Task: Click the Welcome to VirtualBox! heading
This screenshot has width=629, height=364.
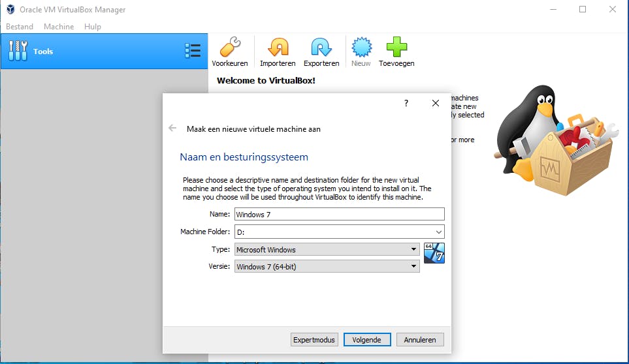Action: 266,80
